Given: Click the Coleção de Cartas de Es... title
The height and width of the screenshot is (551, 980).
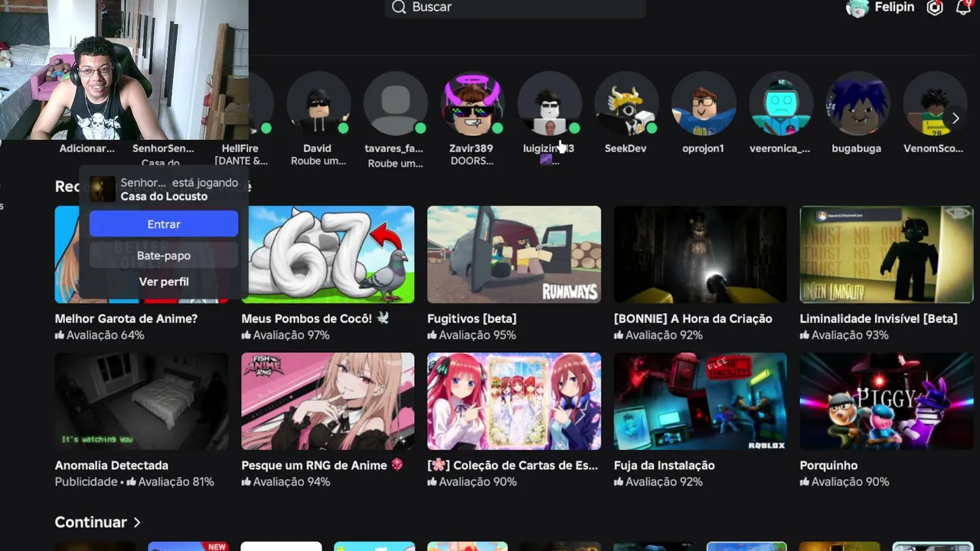Looking at the screenshot, I should click(x=513, y=465).
